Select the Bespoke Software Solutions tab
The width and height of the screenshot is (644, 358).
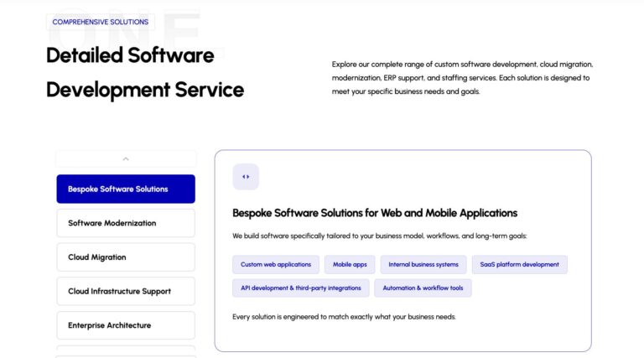(126, 189)
